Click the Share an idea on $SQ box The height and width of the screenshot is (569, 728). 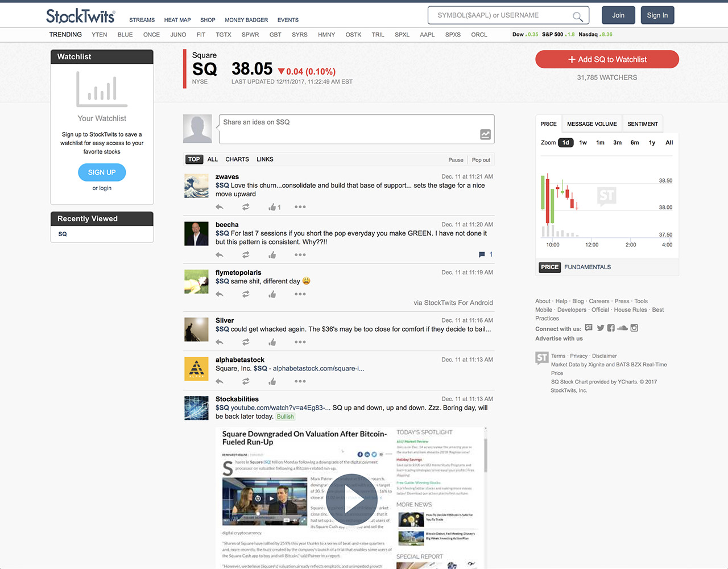point(357,129)
